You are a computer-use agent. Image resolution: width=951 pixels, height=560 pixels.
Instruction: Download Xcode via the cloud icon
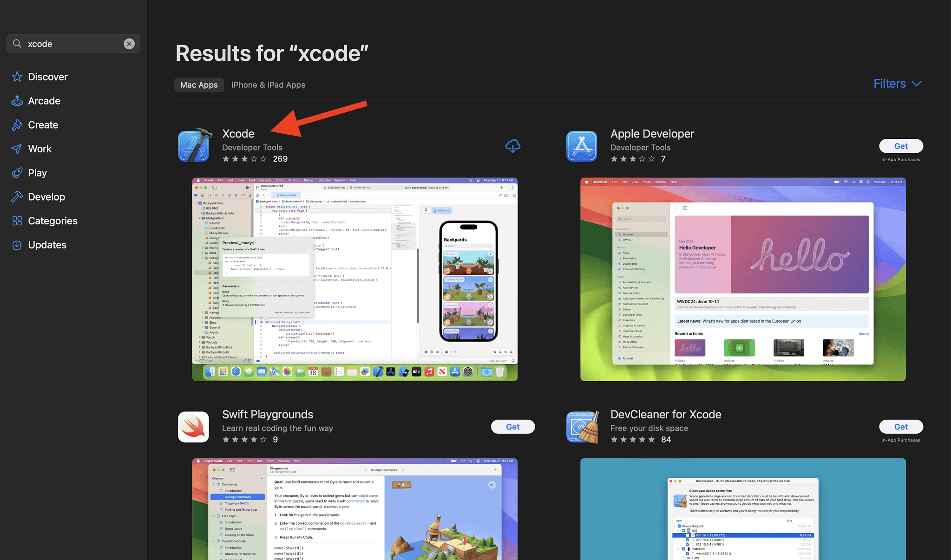click(512, 146)
